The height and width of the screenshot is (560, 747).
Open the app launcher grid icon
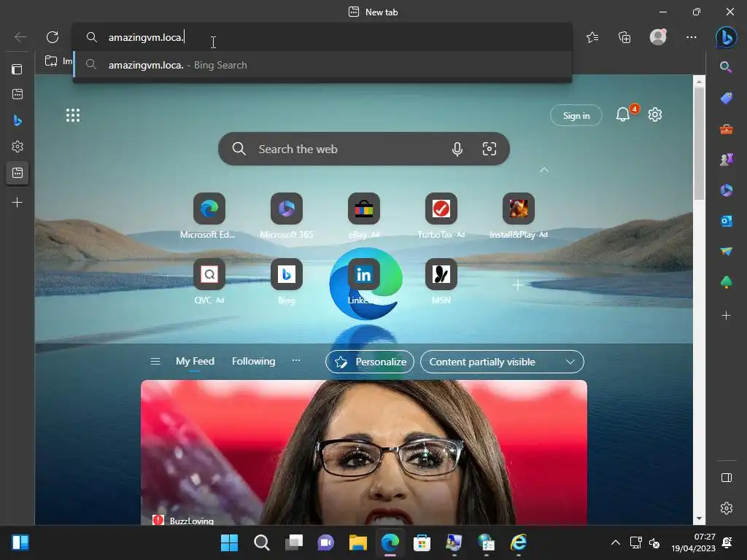(73, 115)
